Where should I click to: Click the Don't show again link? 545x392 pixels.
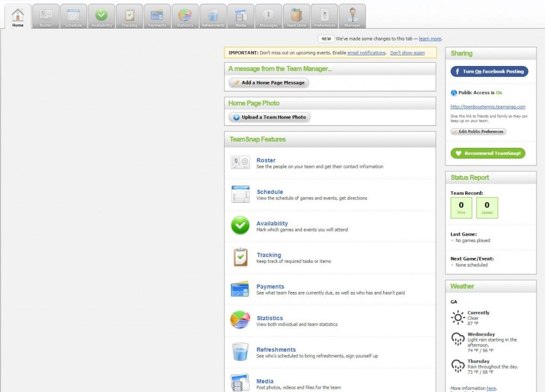coord(407,53)
